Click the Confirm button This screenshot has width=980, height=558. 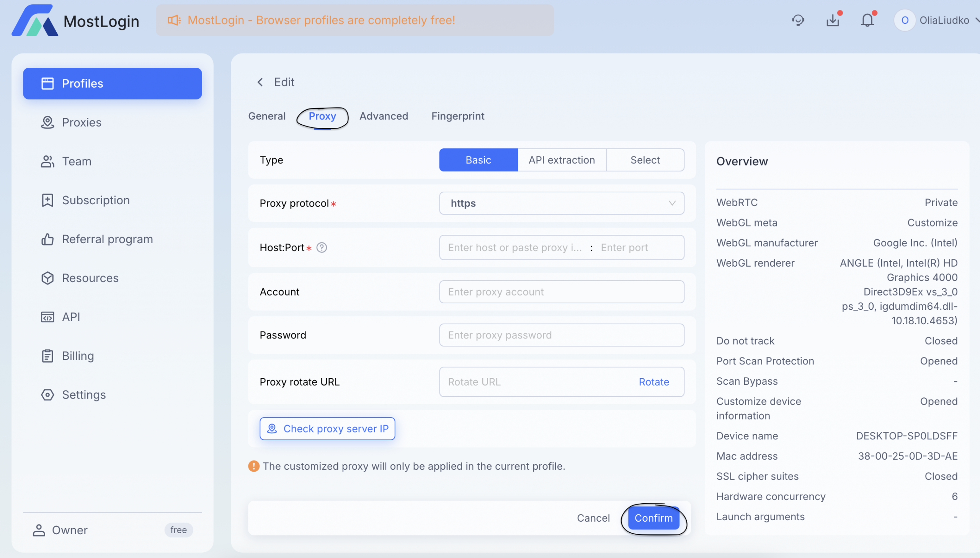(x=653, y=518)
